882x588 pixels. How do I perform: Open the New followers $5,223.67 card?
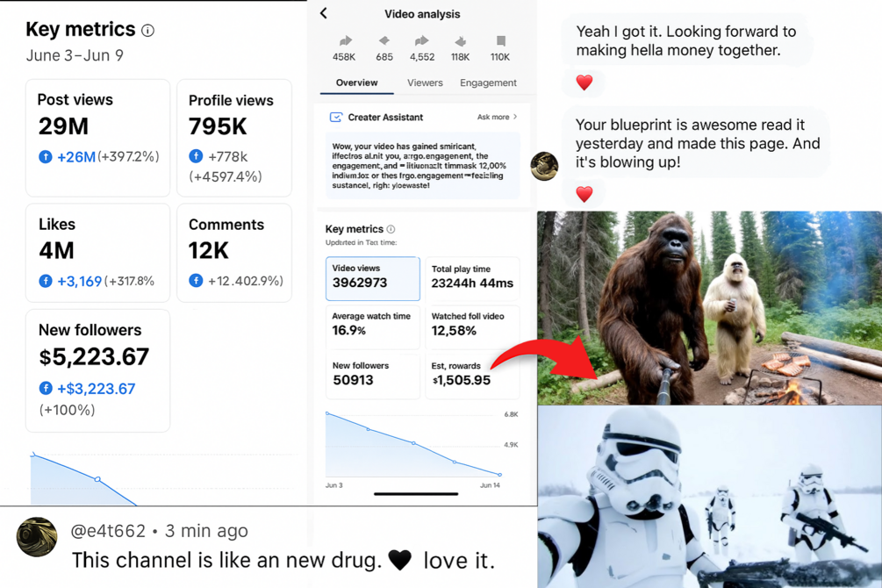[98, 371]
